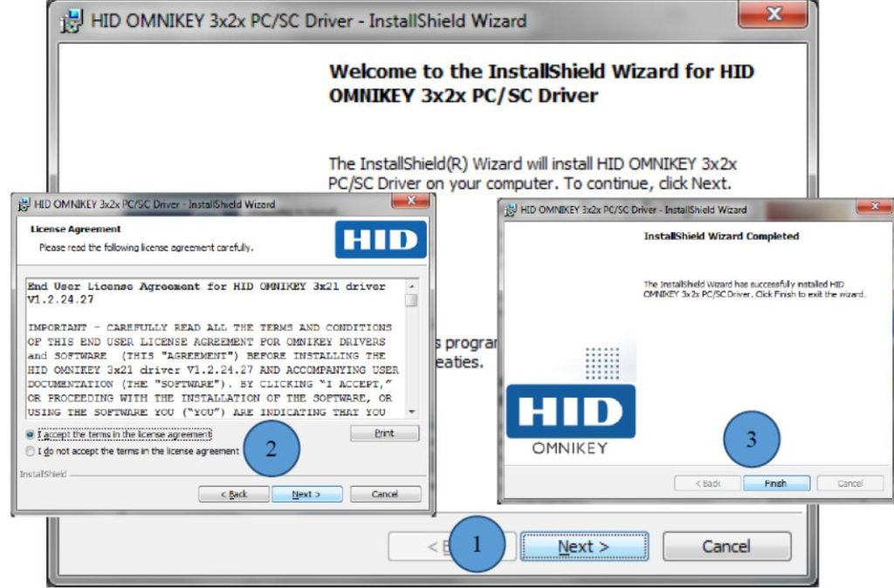Click Next on the License Agreement dialog
This screenshot has height=588, width=894.
[307, 493]
